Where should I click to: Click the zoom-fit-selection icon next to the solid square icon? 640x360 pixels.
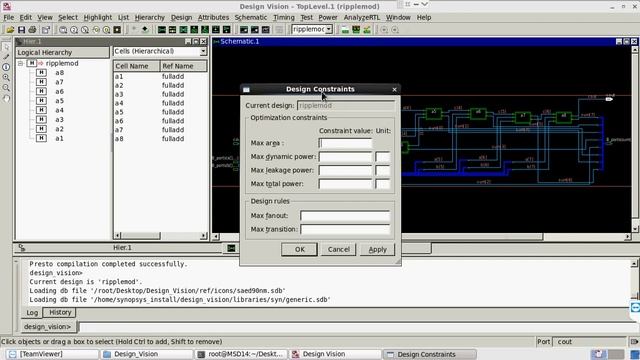pyautogui.click(x=106, y=30)
